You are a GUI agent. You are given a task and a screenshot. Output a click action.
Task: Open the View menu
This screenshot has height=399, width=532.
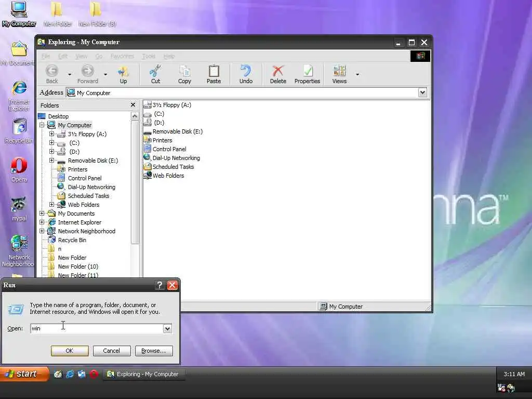tap(81, 56)
